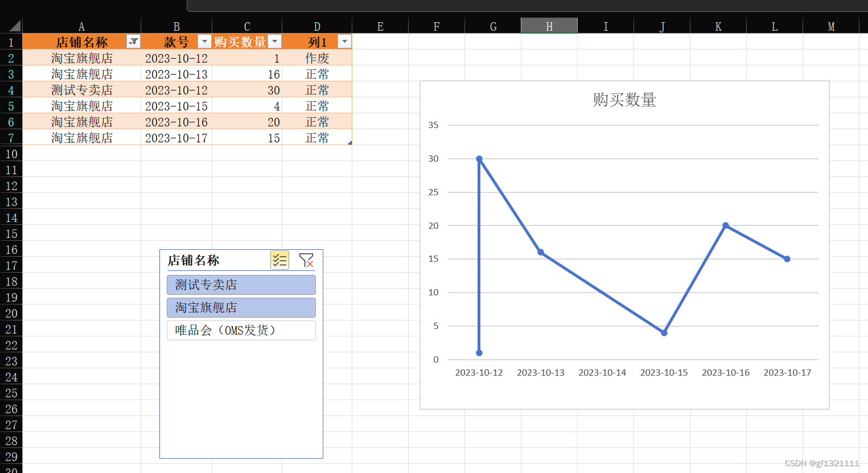Select 正常 cell in row 7
Viewport: 868px width, 473px height.
tap(317, 138)
